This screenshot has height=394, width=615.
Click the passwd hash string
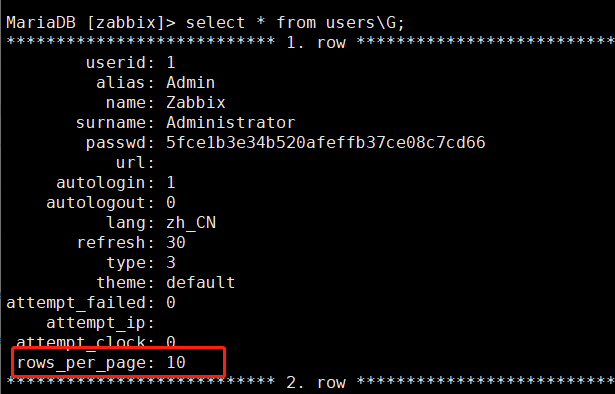[x=326, y=143]
